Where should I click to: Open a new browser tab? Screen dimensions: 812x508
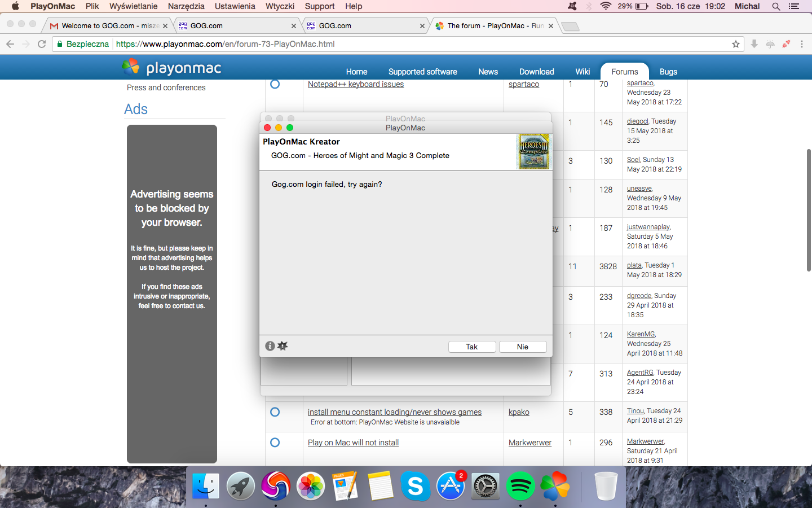pyautogui.click(x=570, y=27)
